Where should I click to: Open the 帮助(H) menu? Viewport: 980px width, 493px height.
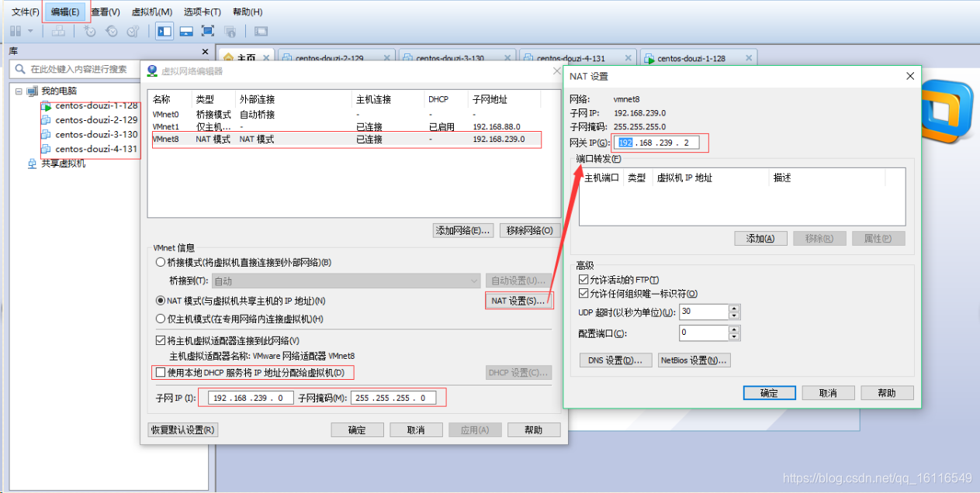tap(248, 12)
